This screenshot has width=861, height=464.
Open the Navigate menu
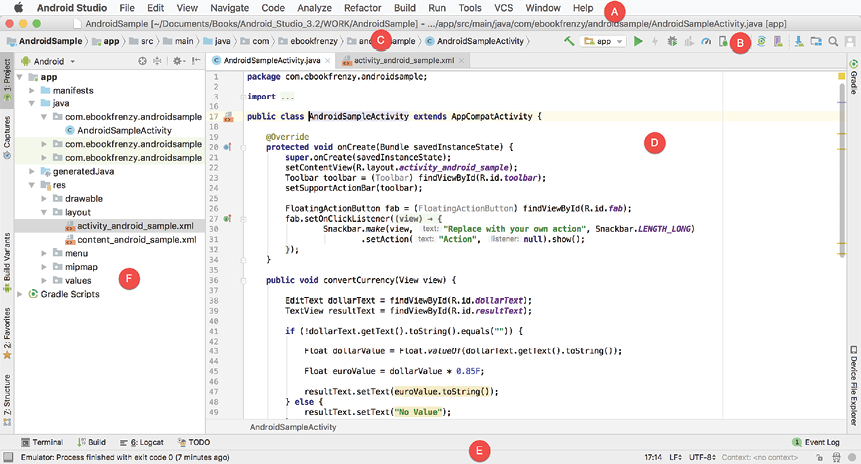230,8
